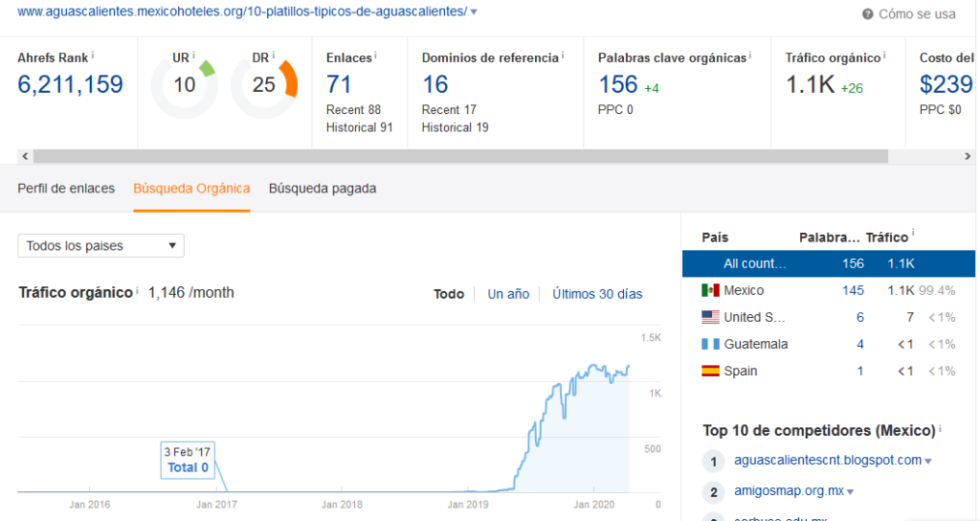
Task: Open Guatemala keyword count 4
Action: click(860, 344)
